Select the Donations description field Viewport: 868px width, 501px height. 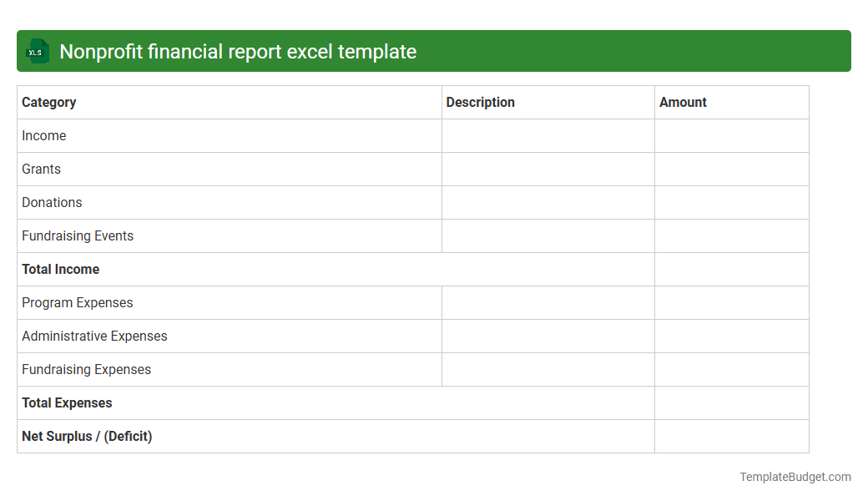[x=547, y=202]
